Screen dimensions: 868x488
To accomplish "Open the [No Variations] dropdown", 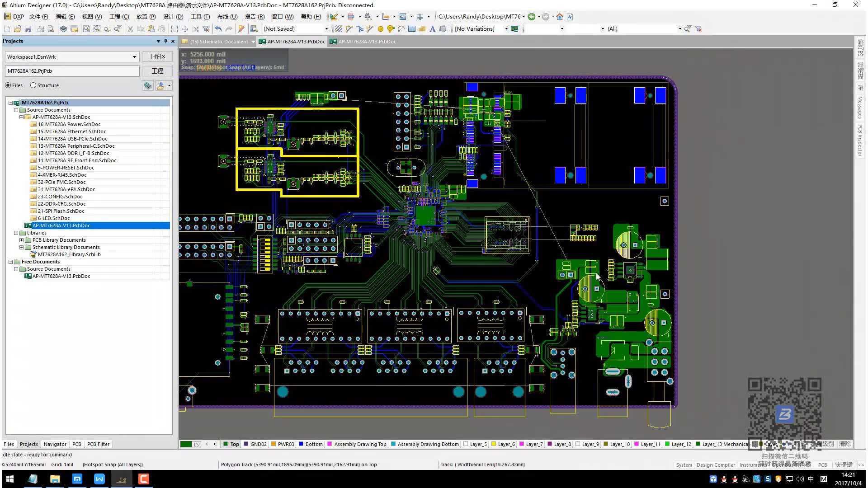I will 506,29.
